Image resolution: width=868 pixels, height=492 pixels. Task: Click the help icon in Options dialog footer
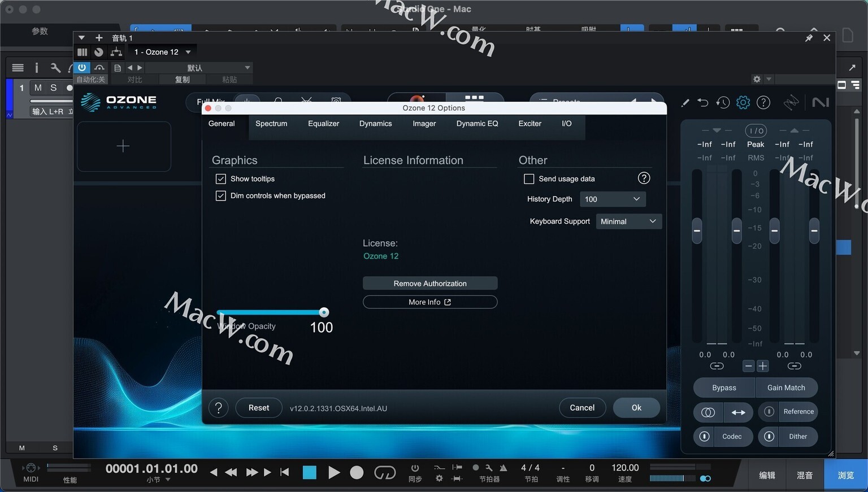click(218, 408)
